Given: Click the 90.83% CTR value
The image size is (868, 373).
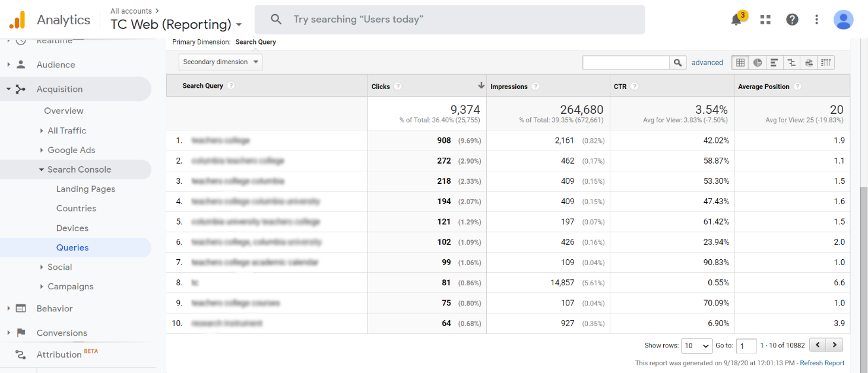Looking at the screenshot, I should pos(715,262).
